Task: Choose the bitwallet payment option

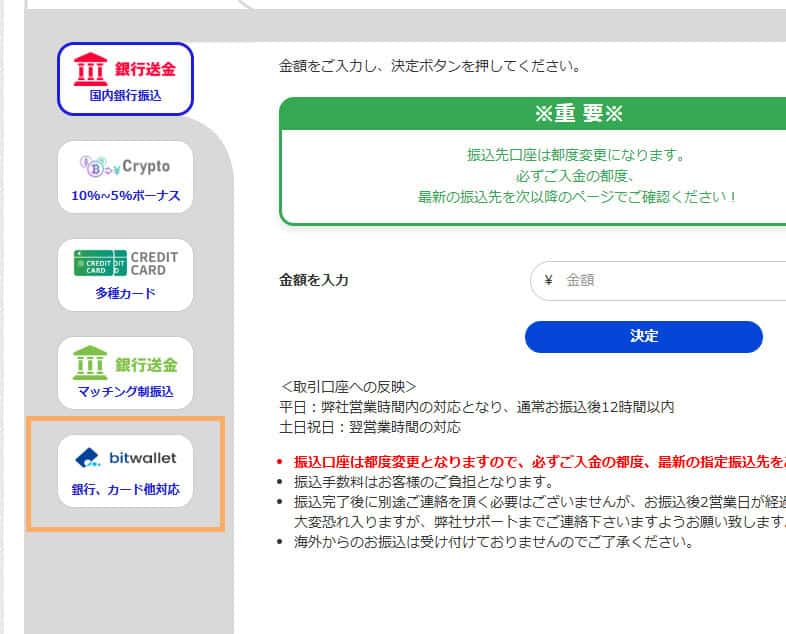Action: [125, 471]
